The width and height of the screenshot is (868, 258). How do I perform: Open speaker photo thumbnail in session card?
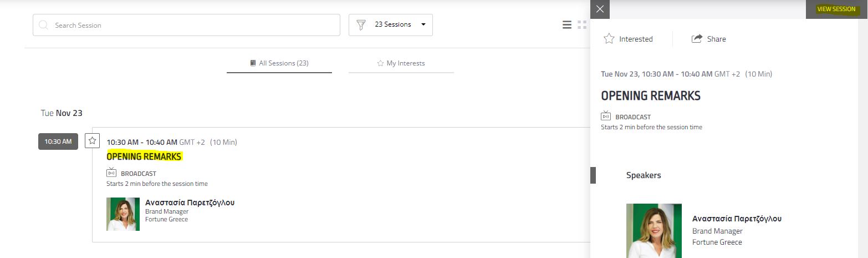[x=123, y=214]
